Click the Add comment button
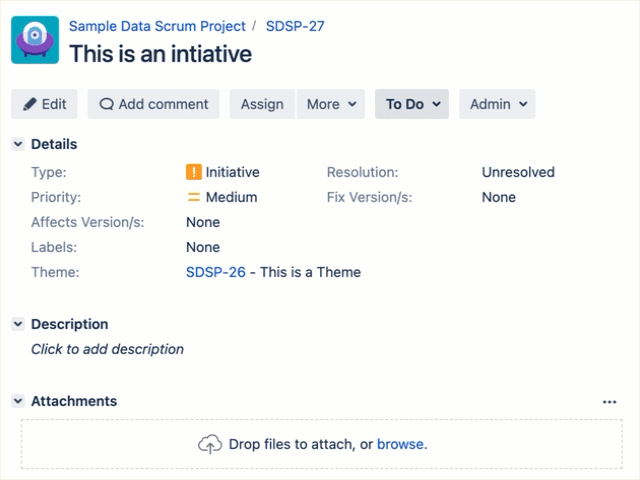The width and height of the screenshot is (640, 480). click(153, 104)
